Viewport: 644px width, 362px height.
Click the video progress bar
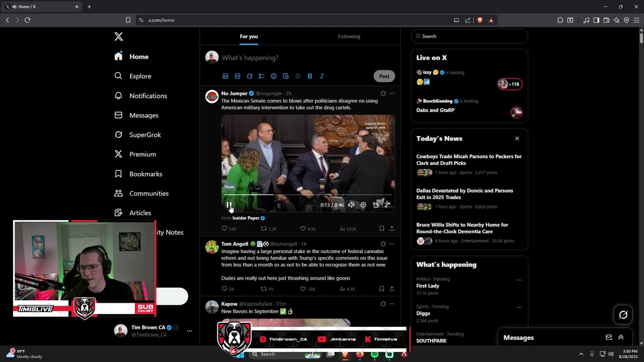pyautogui.click(x=308, y=195)
